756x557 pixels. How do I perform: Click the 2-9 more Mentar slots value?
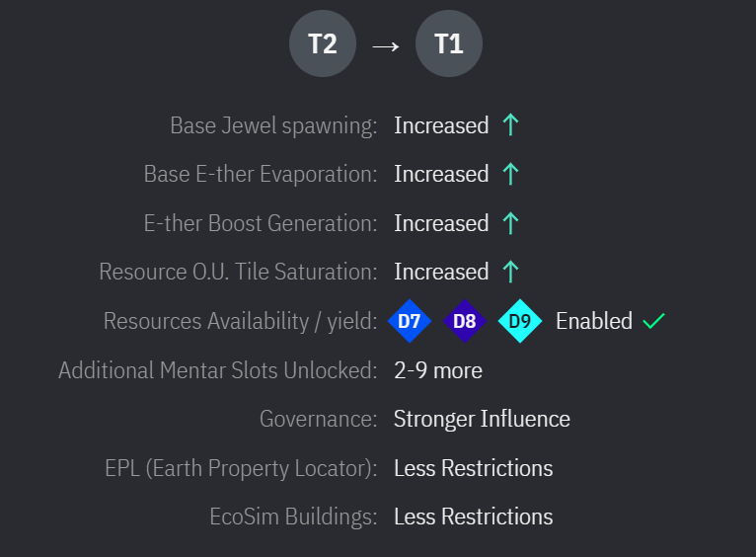pos(438,370)
